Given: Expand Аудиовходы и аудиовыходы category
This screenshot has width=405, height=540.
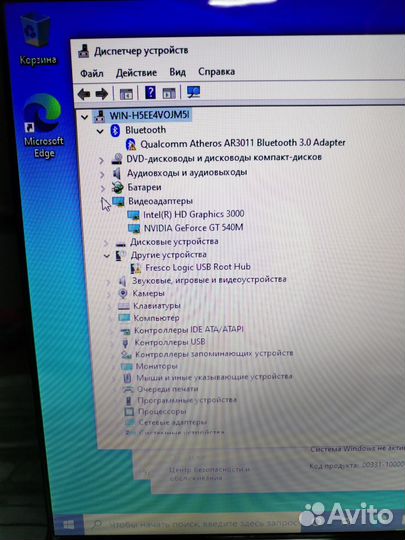Looking at the screenshot, I should click(102, 175).
